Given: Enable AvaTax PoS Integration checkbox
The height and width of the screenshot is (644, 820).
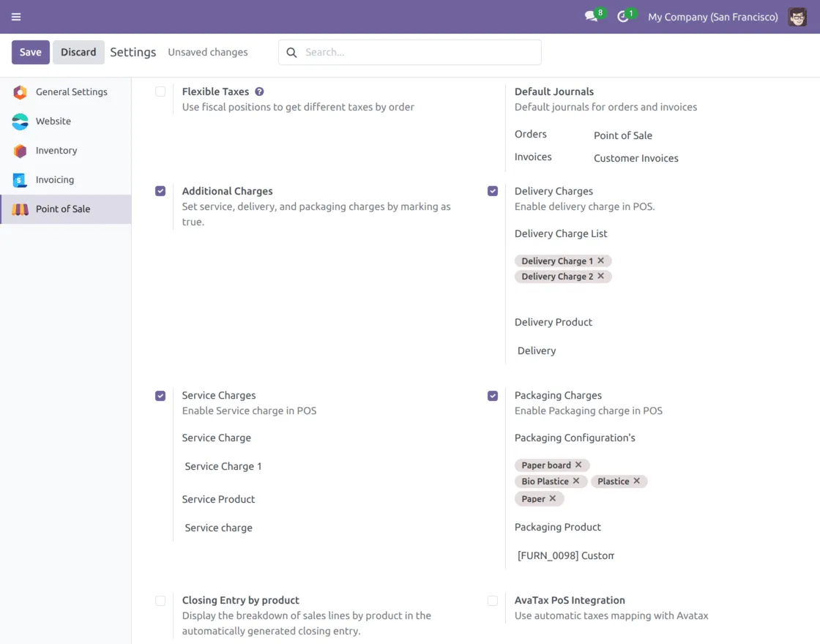Looking at the screenshot, I should [x=493, y=600].
